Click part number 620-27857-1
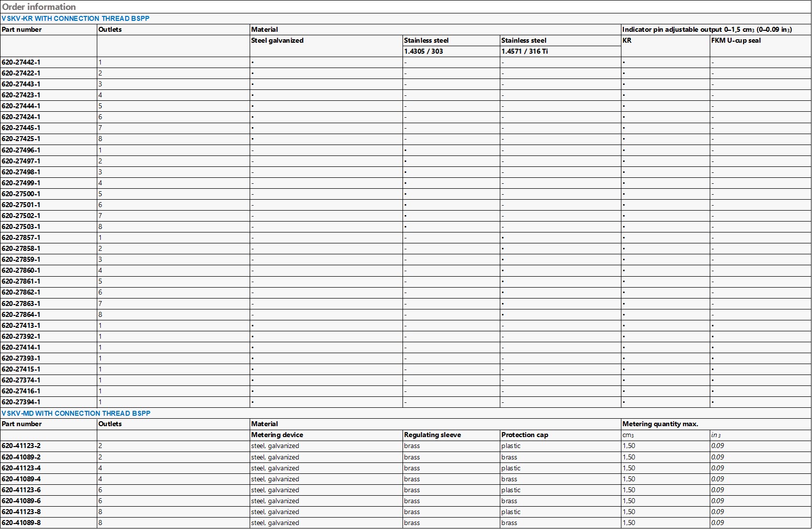This screenshot has width=812, height=529. (x=21, y=237)
